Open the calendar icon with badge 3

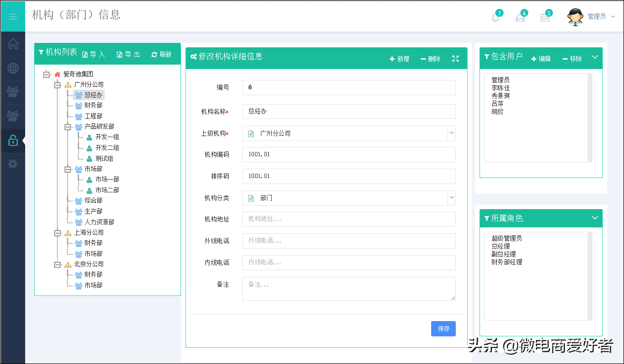point(545,17)
